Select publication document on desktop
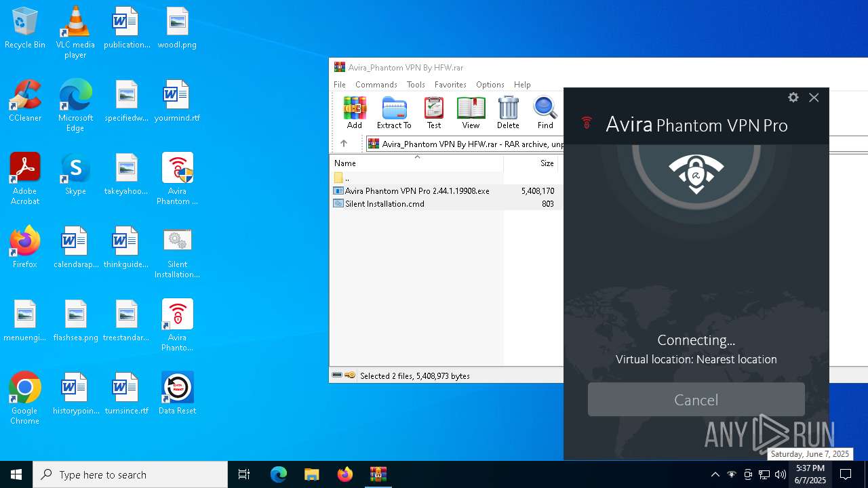The image size is (868, 488). click(x=126, y=28)
